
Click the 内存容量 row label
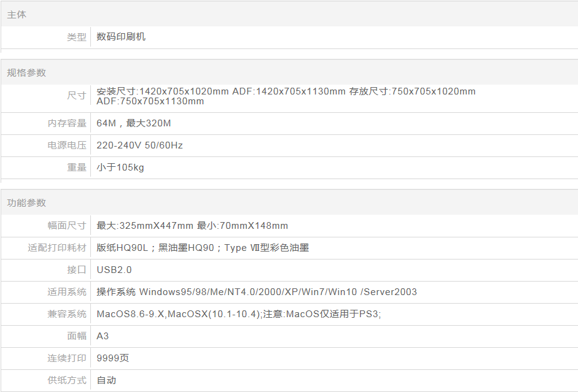tap(67, 123)
